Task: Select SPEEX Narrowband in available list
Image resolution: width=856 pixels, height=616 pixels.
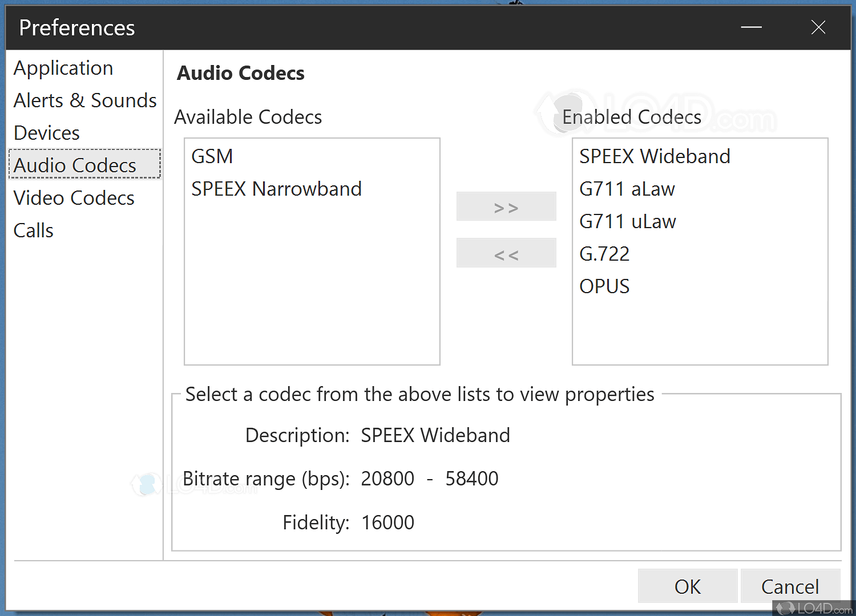Action: pos(276,188)
